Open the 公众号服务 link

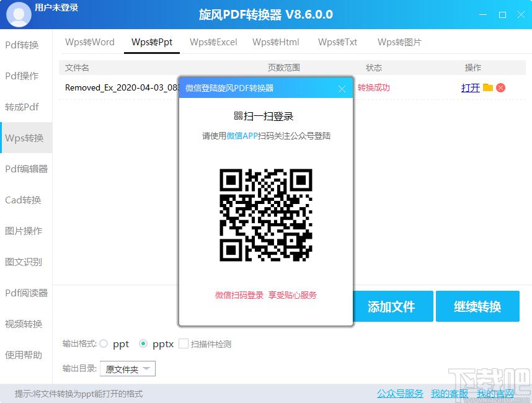point(400,394)
